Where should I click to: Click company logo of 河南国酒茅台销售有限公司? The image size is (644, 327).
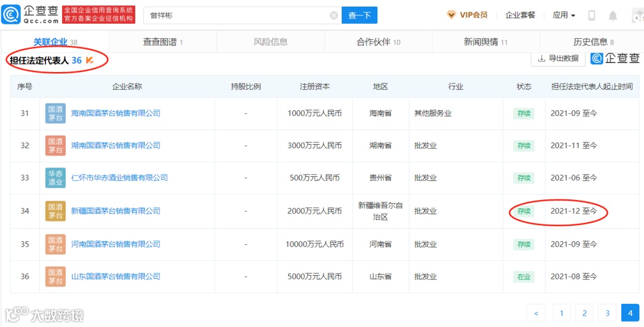point(55,245)
